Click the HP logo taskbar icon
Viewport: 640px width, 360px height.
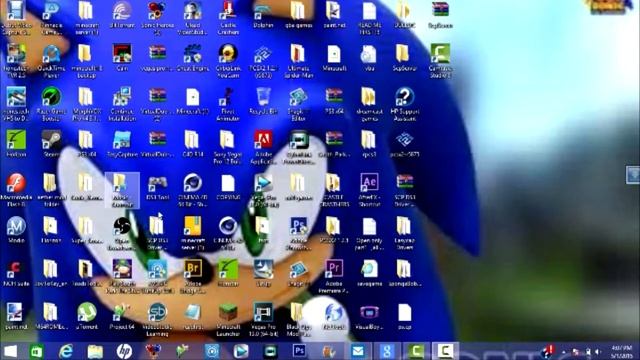pos(124,351)
